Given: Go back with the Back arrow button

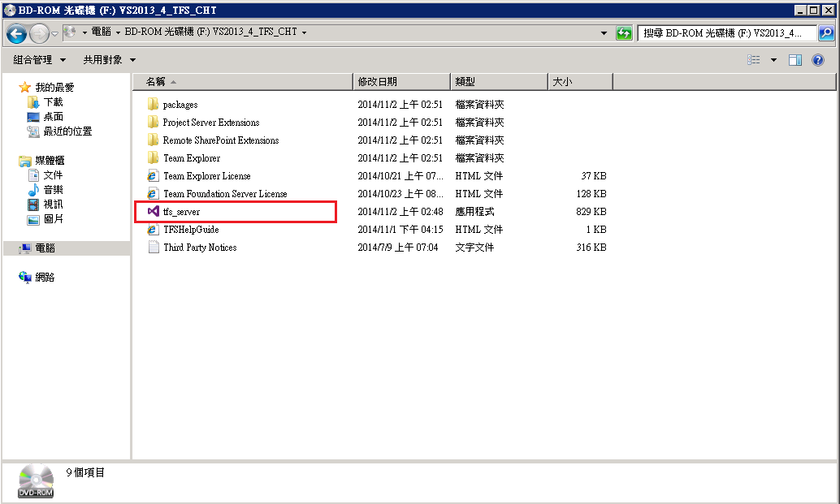Looking at the screenshot, I should click(x=16, y=34).
